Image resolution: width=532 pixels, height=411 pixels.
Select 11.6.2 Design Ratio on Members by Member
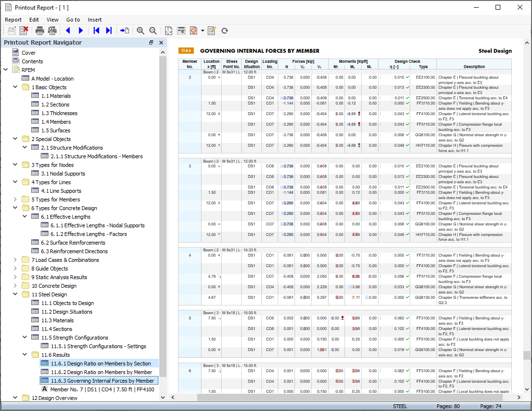[x=102, y=372]
